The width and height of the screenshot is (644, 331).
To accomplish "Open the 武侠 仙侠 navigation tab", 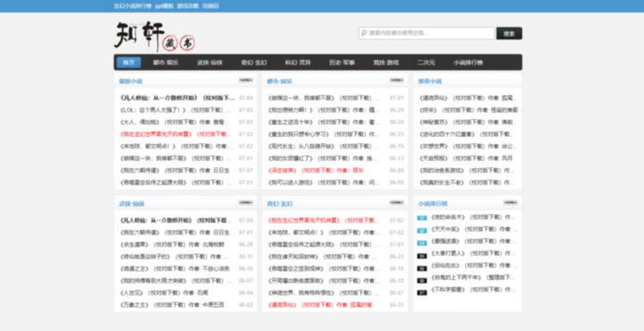I will 210,63.
